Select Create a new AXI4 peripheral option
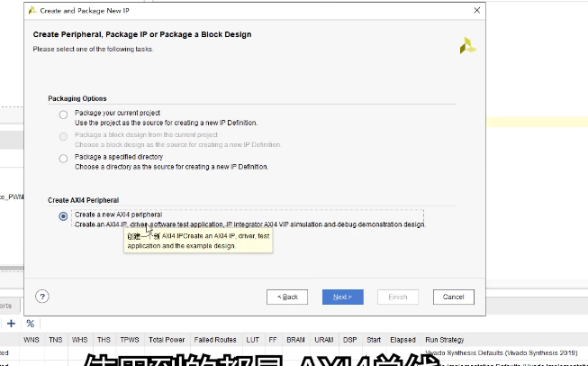The image size is (588, 366). click(63, 216)
